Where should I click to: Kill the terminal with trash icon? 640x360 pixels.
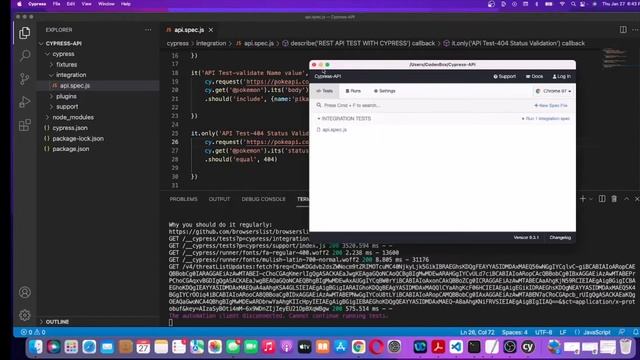tap(614, 199)
